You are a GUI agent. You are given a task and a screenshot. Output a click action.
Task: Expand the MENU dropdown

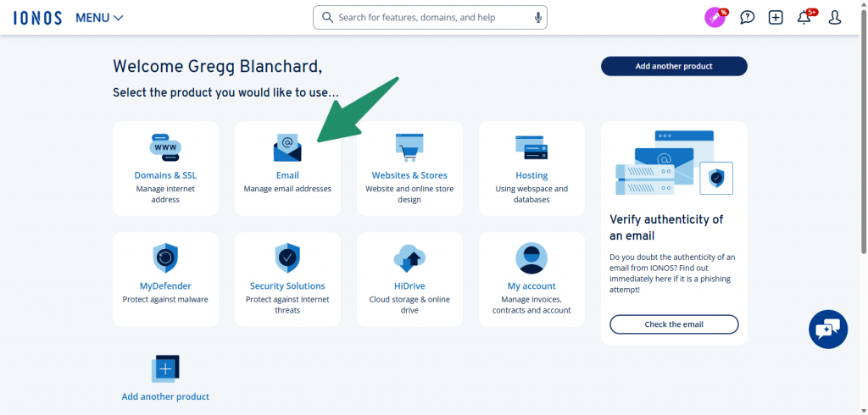(x=99, y=18)
